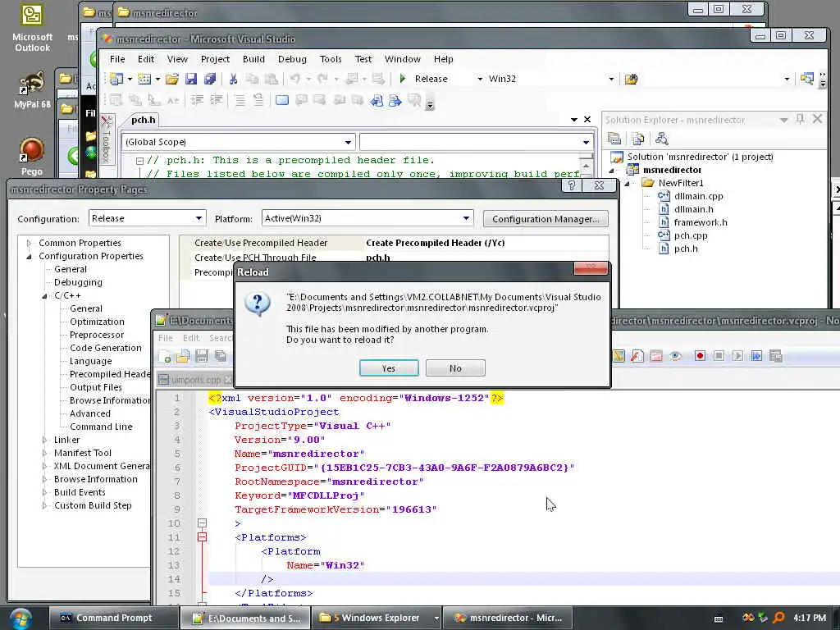Click the Configuration Manager button
Screen dimensions: 840x630
point(546,218)
